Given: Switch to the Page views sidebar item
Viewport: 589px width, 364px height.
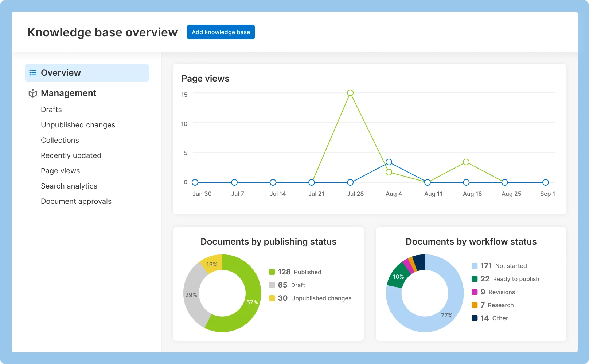Looking at the screenshot, I should coord(60,170).
